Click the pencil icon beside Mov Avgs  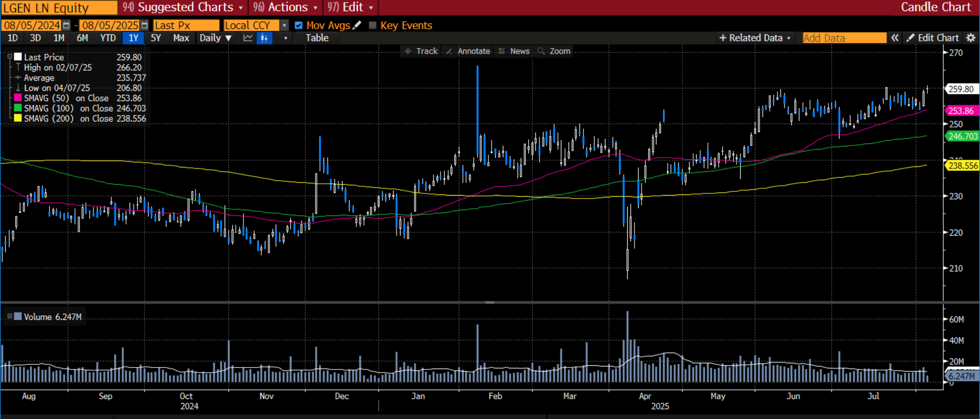point(357,25)
